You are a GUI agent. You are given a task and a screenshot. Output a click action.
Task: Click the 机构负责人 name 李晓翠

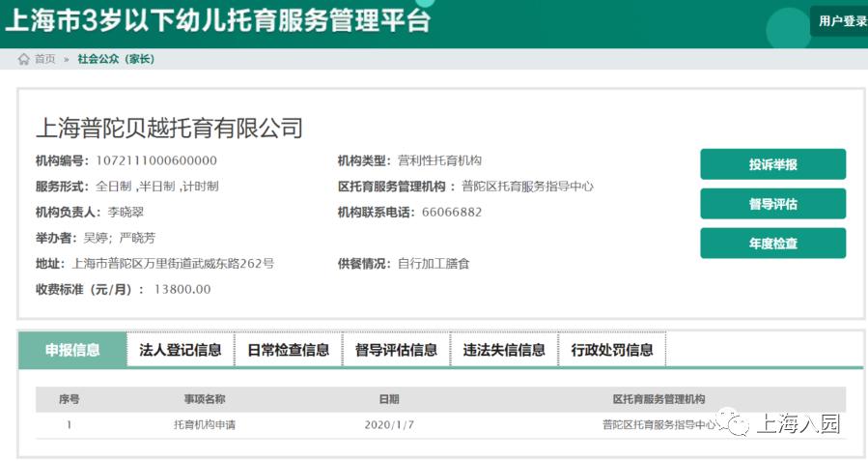click(x=126, y=212)
